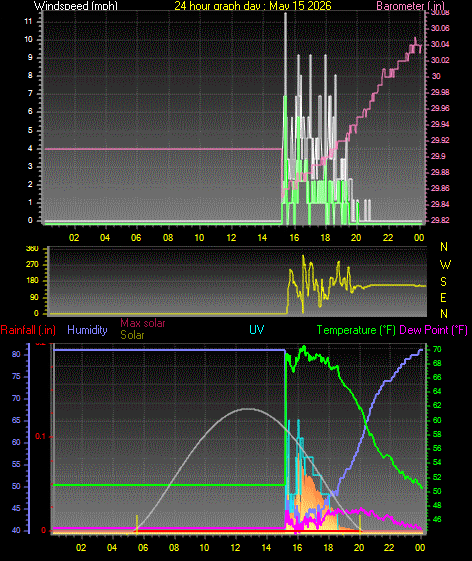Click the '30.02' barometer axis value

click(x=440, y=60)
